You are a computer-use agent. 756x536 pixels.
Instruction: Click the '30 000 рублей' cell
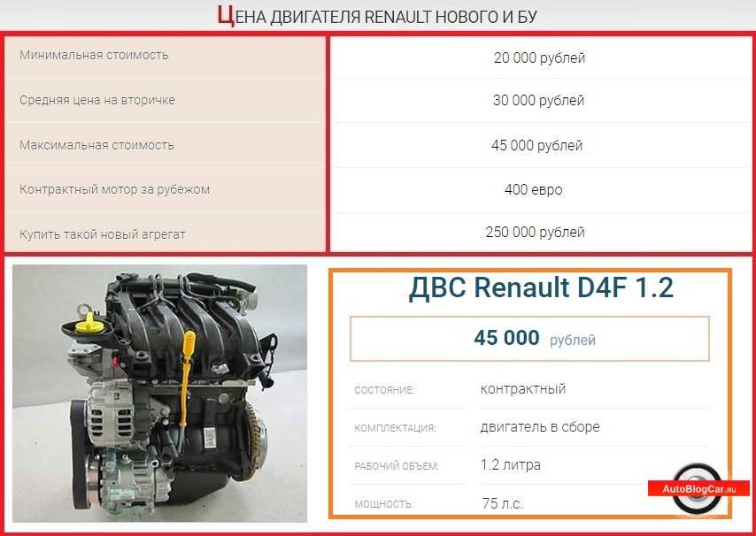point(538,100)
